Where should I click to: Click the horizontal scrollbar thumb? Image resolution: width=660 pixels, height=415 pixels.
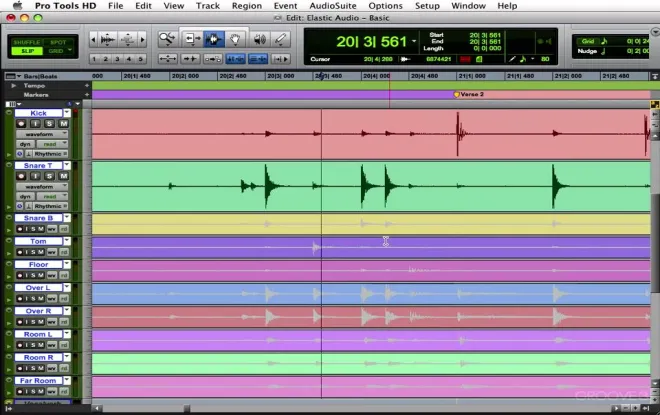186,408
